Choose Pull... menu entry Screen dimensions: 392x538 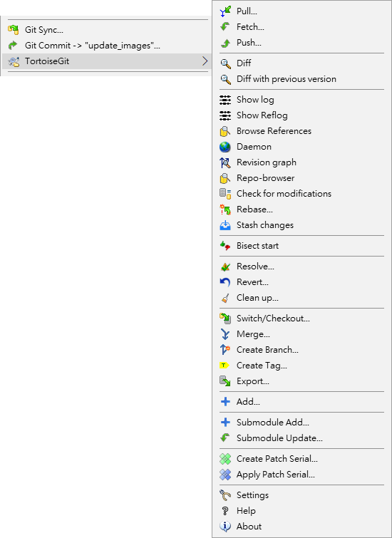(x=302, y=11)
